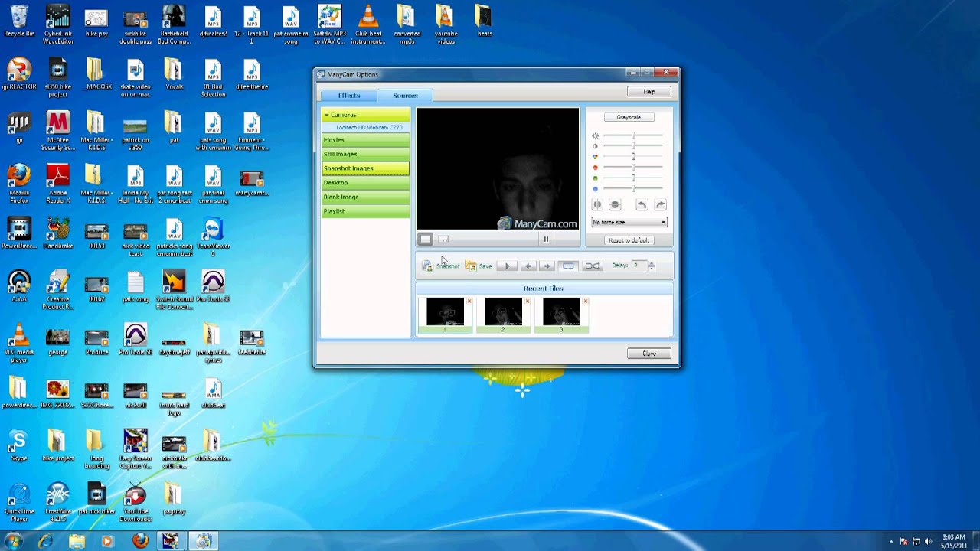Viewport: 980px width, 551px height.
Task: Adjust the color saturation slider
Action: [x=633, y=157]
